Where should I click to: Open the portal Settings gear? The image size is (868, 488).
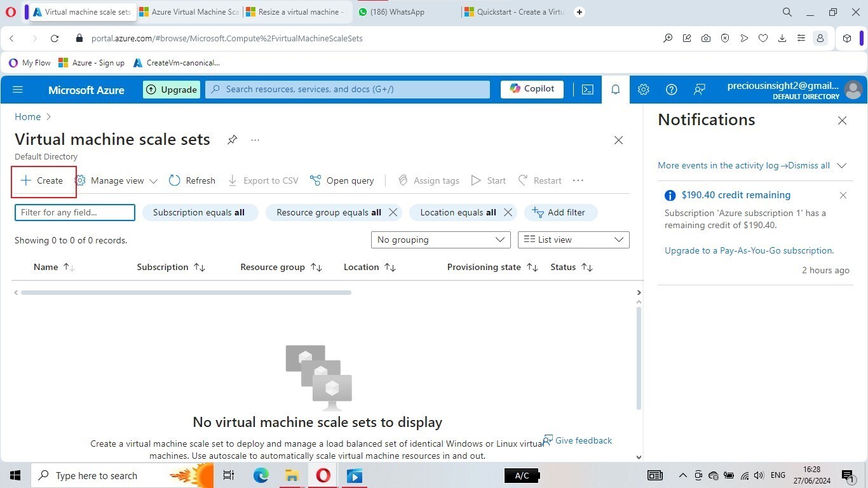(643, 90)
